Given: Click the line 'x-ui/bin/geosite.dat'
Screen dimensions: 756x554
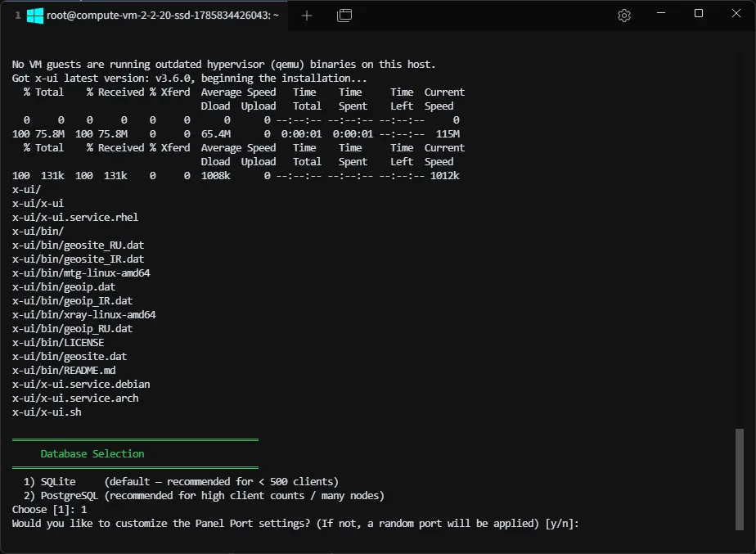Looking at the screenshot, I should click(x=70, y=357).
